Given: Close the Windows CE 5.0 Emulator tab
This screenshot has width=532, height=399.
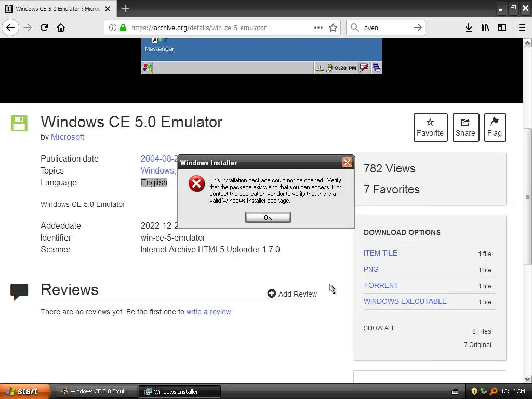Looking at the screenshot, I should (108, 9).
